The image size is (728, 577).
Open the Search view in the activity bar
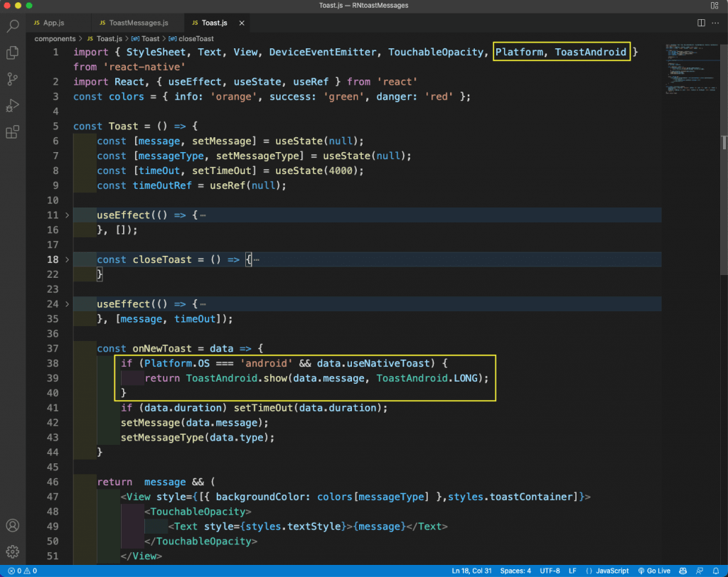(x=12, y=26)
